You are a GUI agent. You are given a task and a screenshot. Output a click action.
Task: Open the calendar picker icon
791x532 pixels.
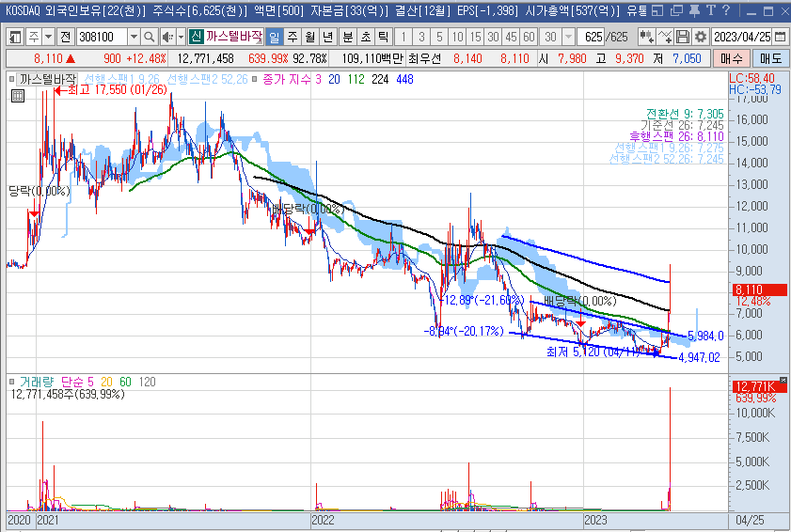780,37
